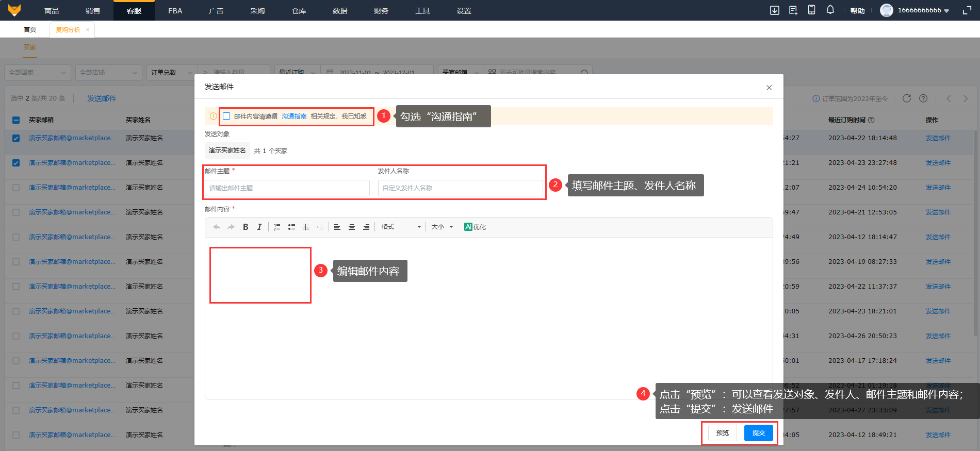The height and width of the screenshot is (451, 980).
Task: Check the 08:27:33 row checkbox
Action: pyautogui.click(x=16, y=262)
